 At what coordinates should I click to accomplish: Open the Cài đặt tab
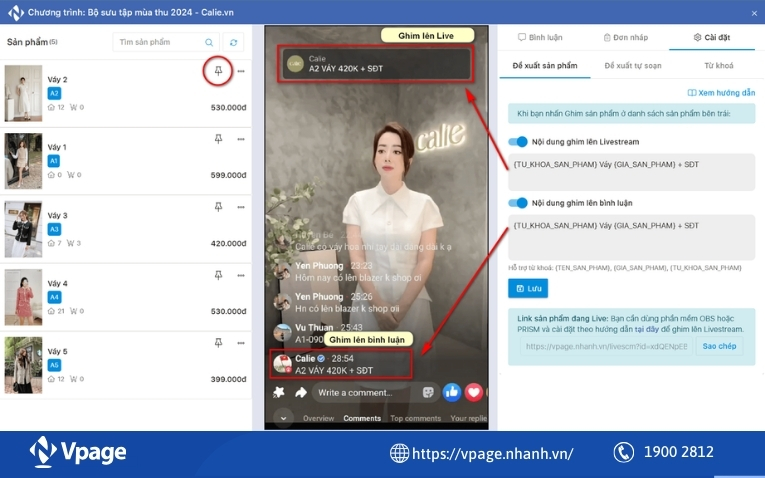[712, 38]
